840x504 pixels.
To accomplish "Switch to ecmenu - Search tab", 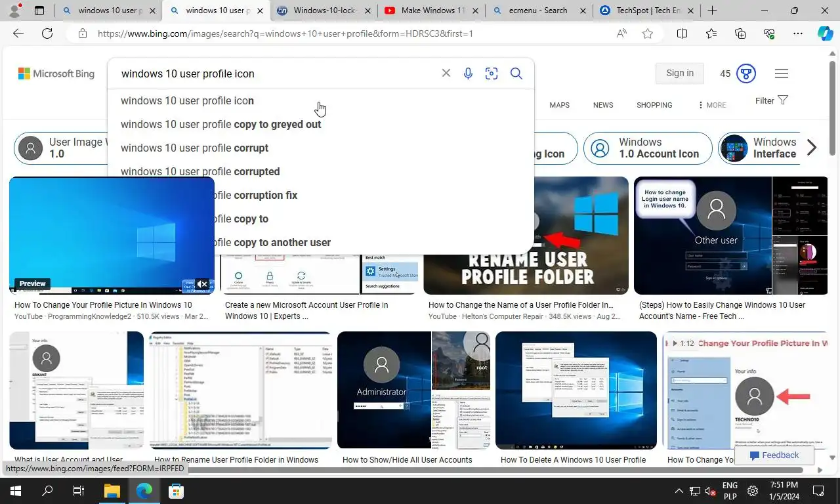I will click(x=538, y=10).
